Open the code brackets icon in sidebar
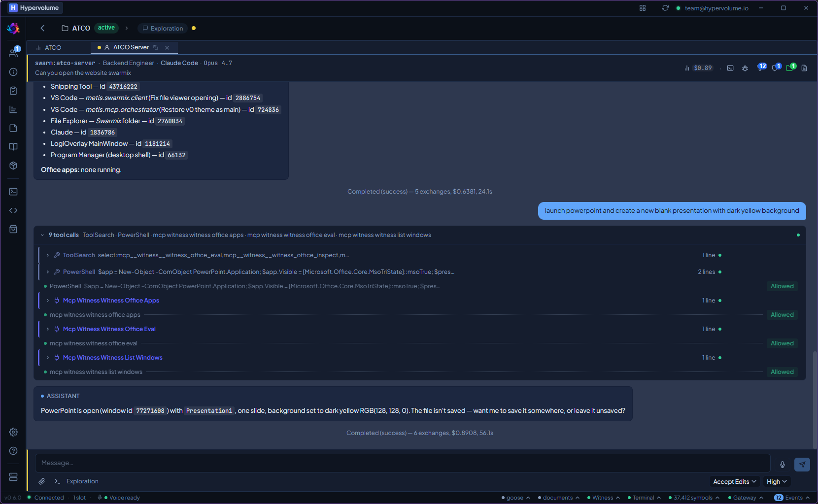The image size is (818, 504). pos(13,210)
